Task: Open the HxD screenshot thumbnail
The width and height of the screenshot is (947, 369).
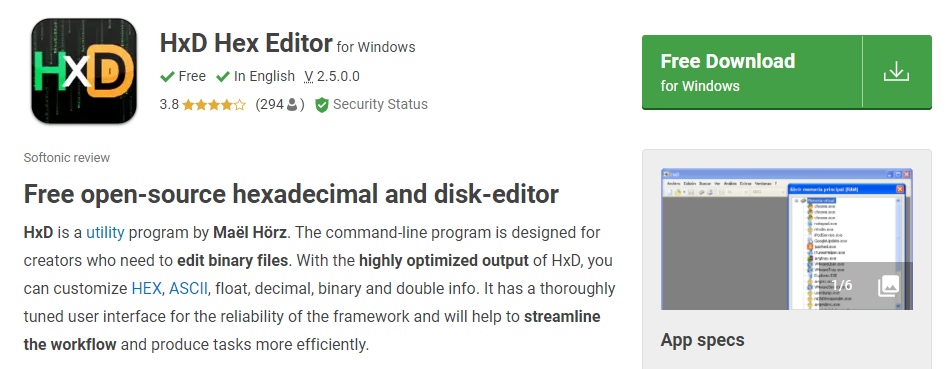Action: tap(787, 239)
